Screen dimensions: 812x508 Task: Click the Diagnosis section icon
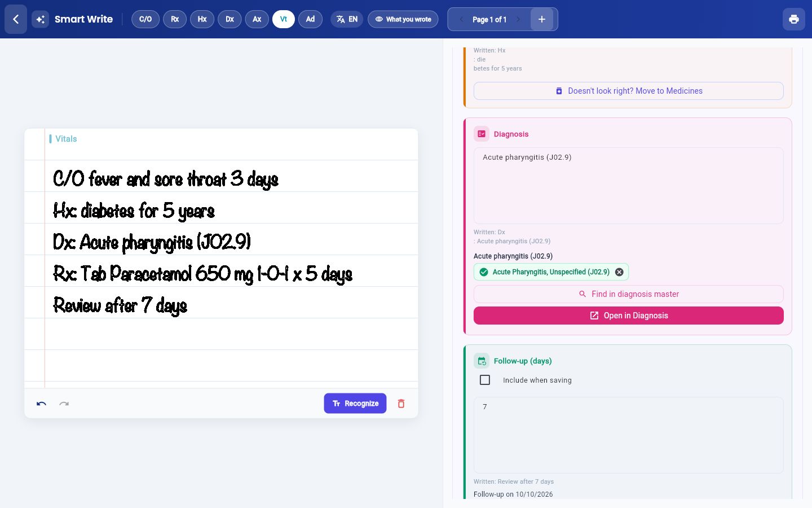(x=482, y=134)
